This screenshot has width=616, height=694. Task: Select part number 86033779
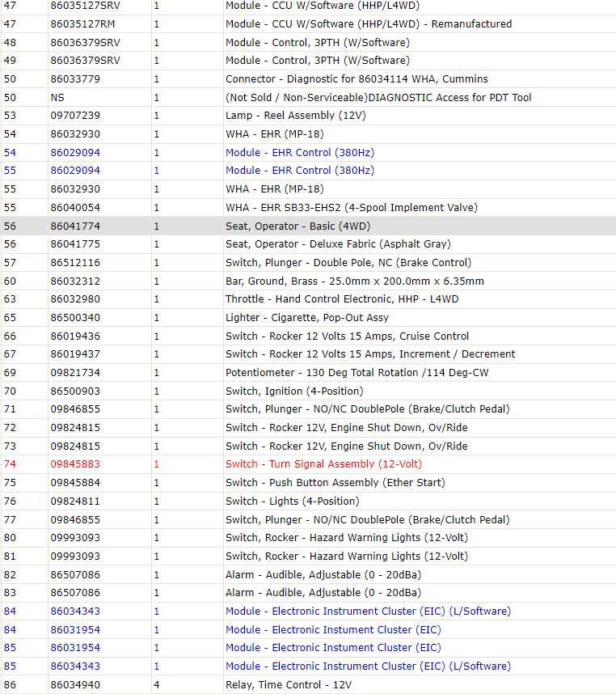75,78
